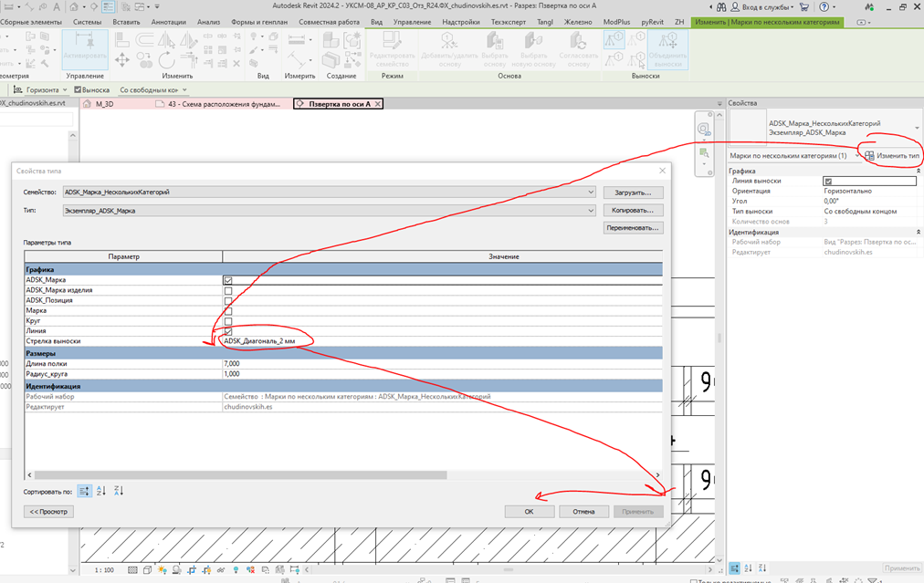924x583 pixels.
Task: Open the Семейство dropdown list
Action: coord(591,192)
